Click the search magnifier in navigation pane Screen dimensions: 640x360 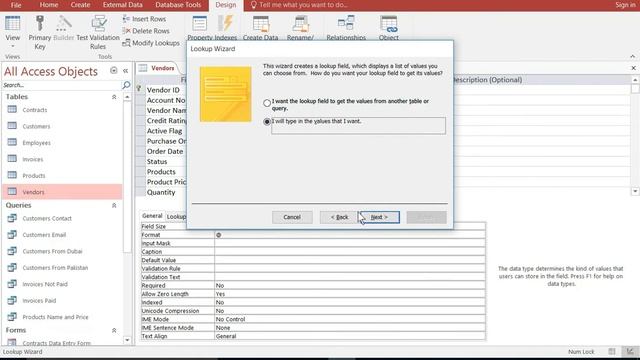tap(126, 85)
